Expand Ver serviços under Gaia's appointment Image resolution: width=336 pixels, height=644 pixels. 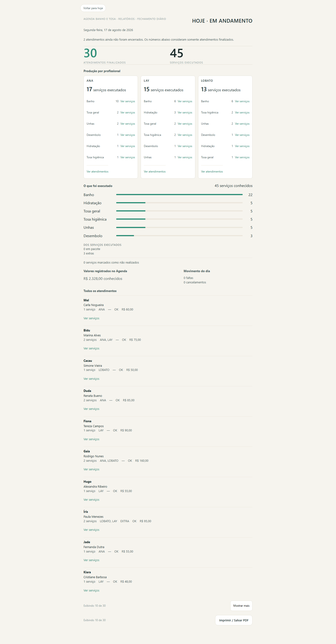click(x=91, y=469)
